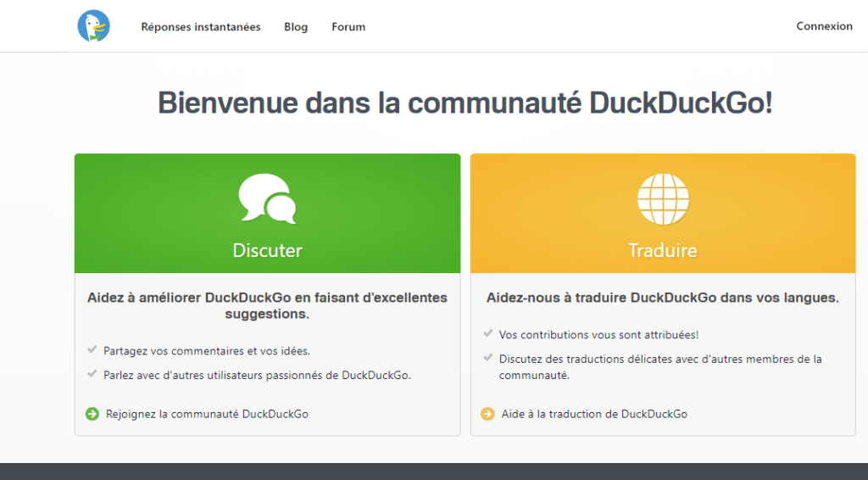Screen dimensions: 868x480
Task: Click text Partagez vos commentaires et vos idées
Action: point(207,351)
